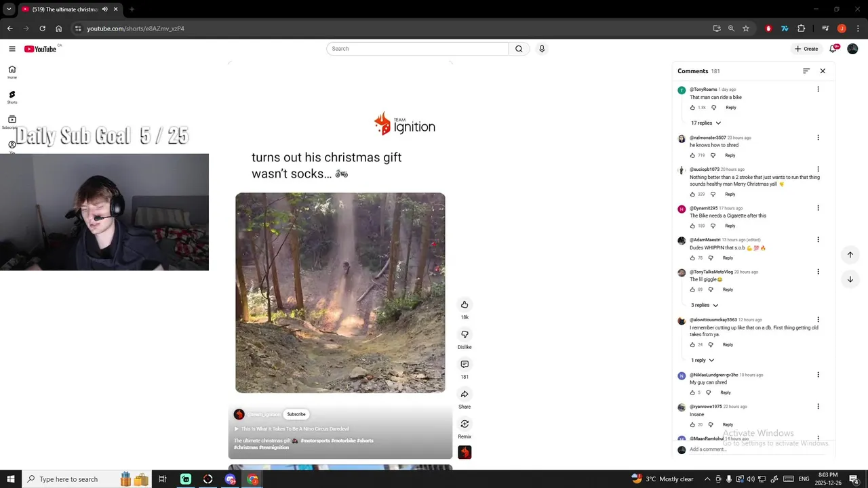
Task: Open @nzlmonster3507 channel link
Action: coord(708,138)
